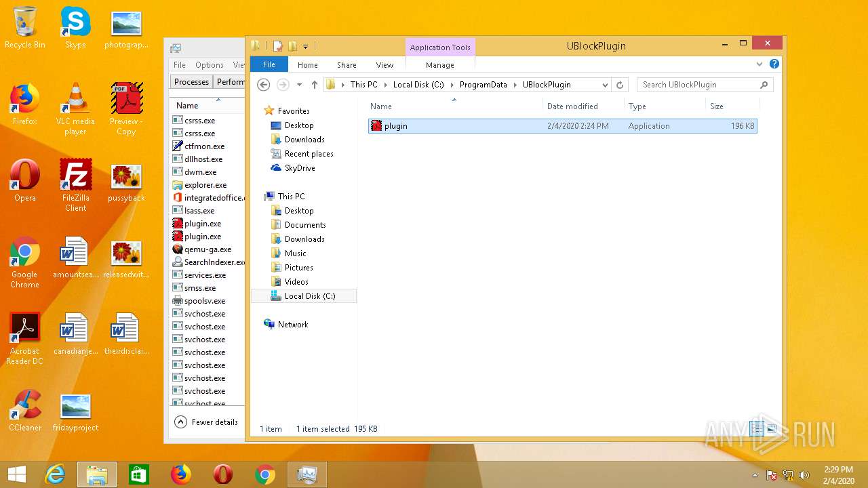Select the Processes tab in Task Manager
Viewport: 868px width, 488px height.
191,82
